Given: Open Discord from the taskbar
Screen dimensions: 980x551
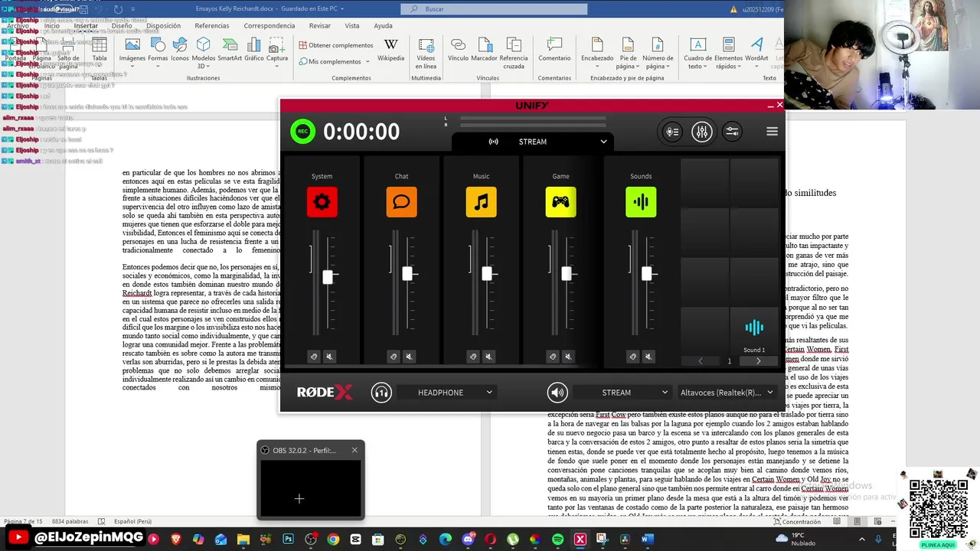Looking at the screenshot, I should [x=469, y=540].
